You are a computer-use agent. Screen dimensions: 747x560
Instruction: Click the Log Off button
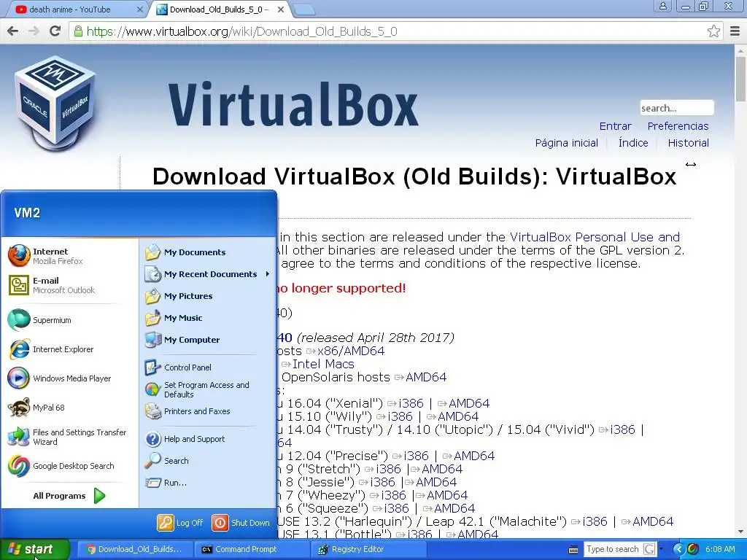tap(180, 522)
